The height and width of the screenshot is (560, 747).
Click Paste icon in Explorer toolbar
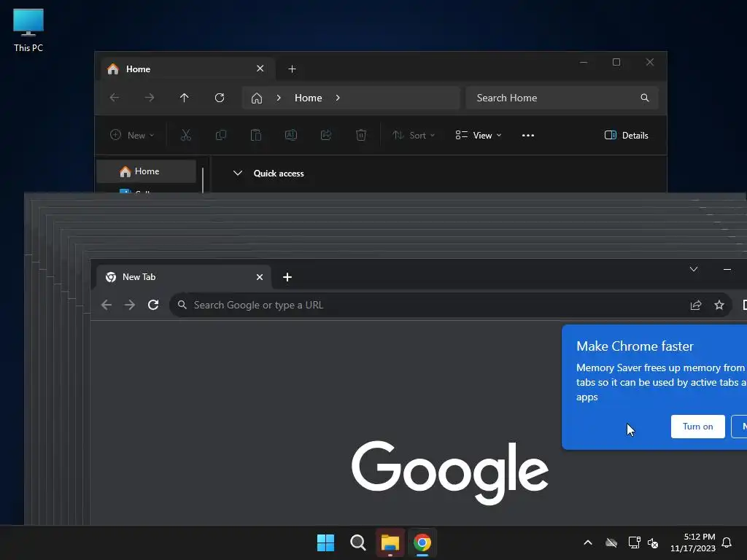coord(256,135)
